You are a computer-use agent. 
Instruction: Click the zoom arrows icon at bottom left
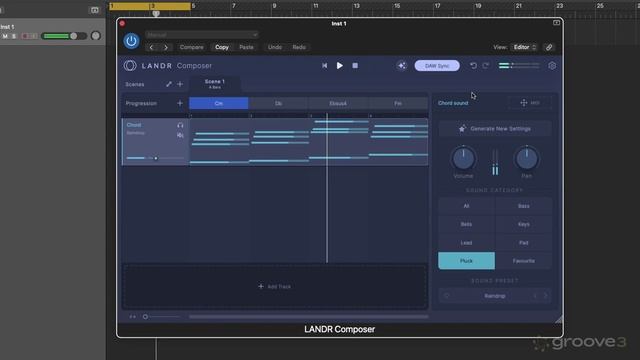[133, 317]
